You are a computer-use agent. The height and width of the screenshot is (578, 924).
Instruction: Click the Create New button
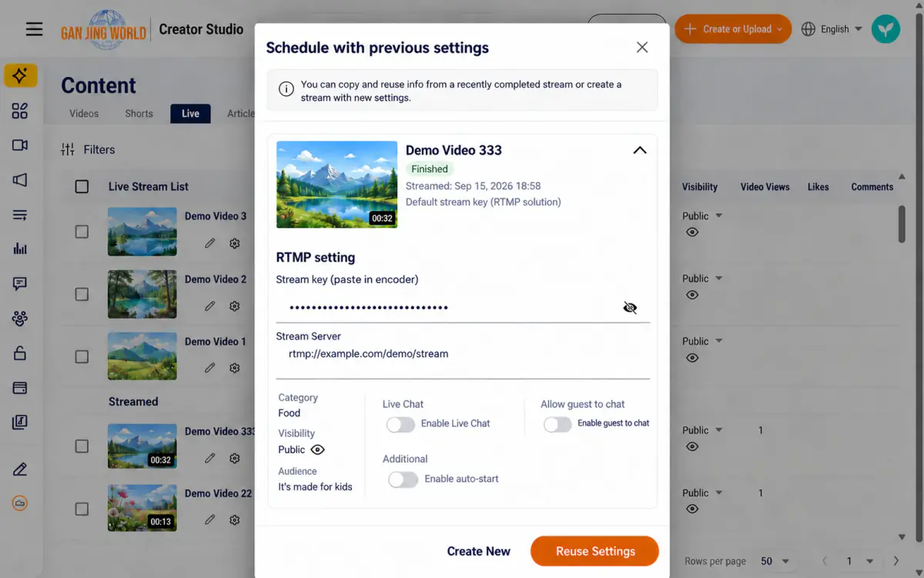(478, 551)
